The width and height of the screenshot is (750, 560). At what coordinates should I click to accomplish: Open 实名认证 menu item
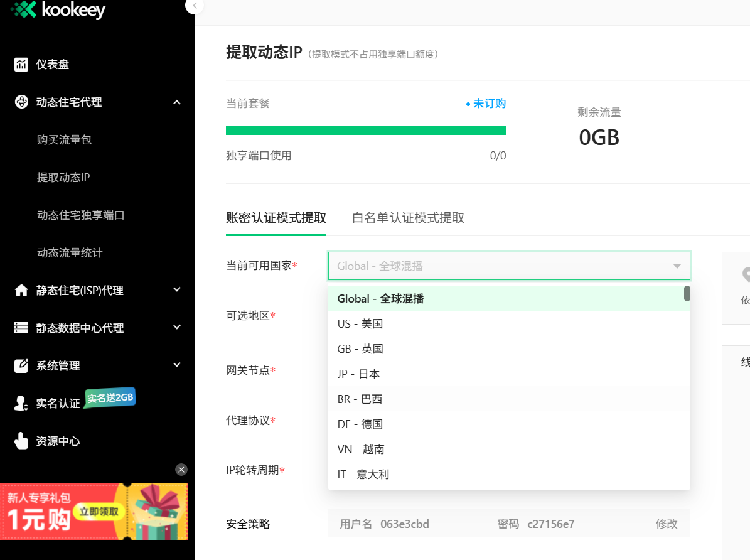(58, 404)
